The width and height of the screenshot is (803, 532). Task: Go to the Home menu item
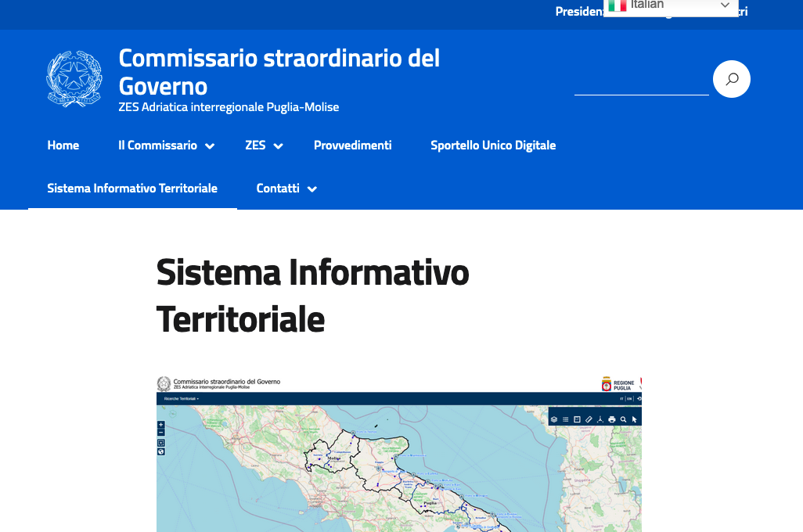[x=63, y=146]
